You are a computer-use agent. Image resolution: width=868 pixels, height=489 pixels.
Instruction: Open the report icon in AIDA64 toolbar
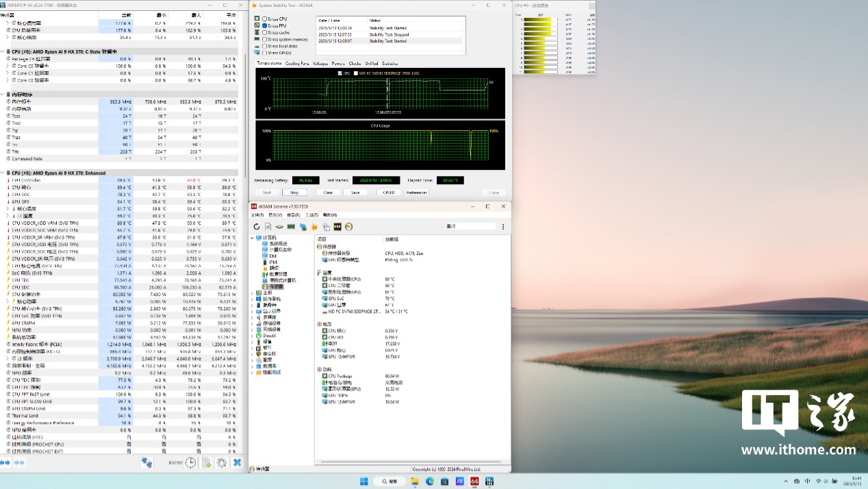click(x=268, y=227)
